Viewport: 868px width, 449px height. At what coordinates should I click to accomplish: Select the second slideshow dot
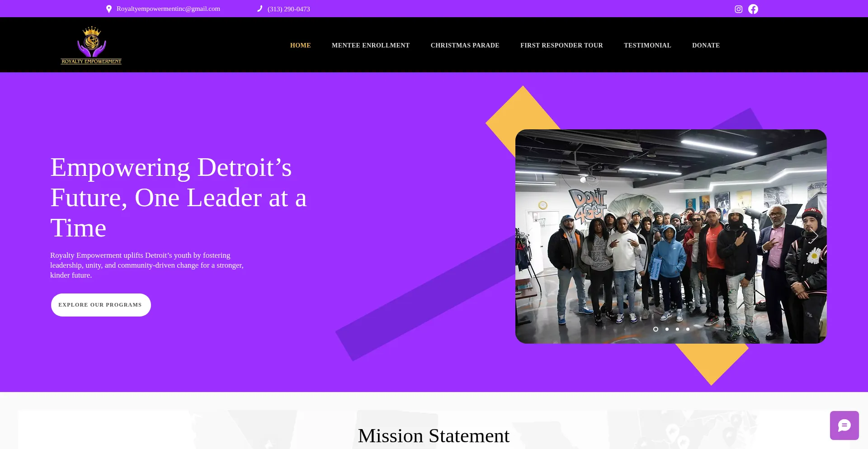[667, 329]
